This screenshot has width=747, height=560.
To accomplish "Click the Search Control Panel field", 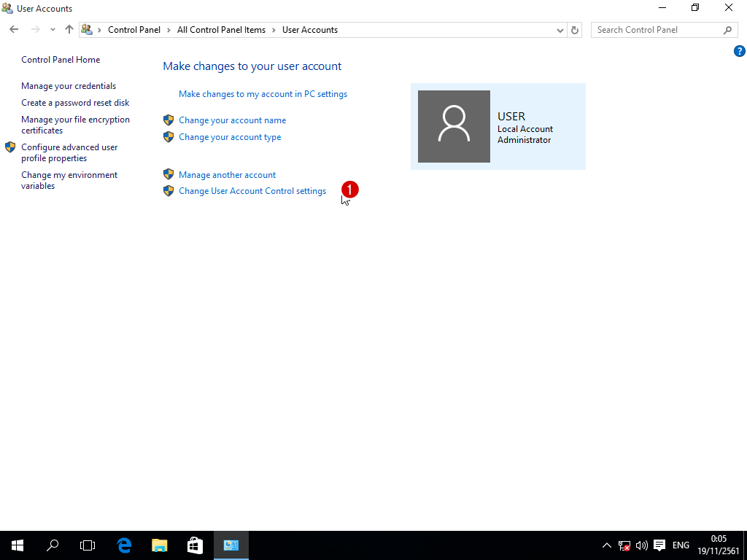I will coord(657,30).
